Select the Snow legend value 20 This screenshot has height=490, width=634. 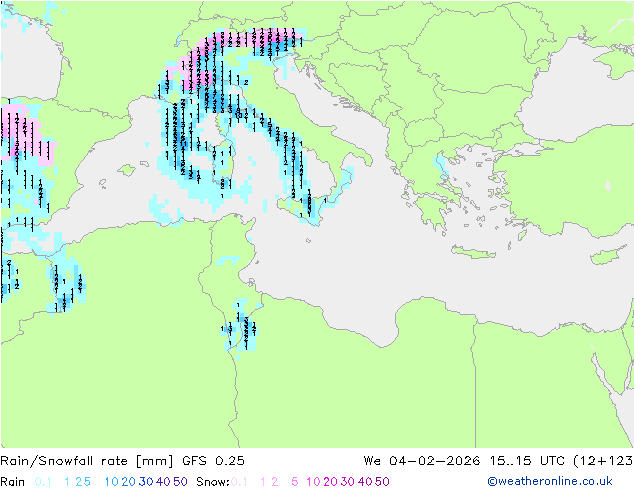(x=330, y=482)
